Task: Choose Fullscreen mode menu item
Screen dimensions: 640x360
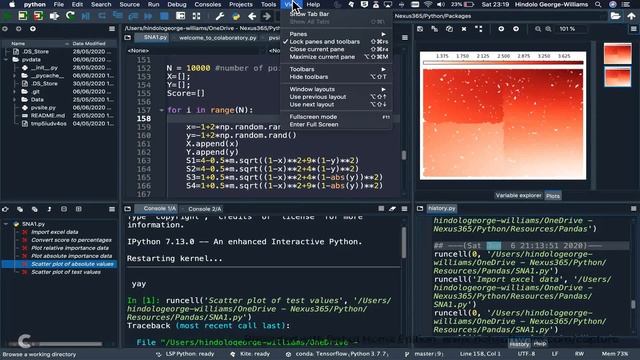Action: 336,117
